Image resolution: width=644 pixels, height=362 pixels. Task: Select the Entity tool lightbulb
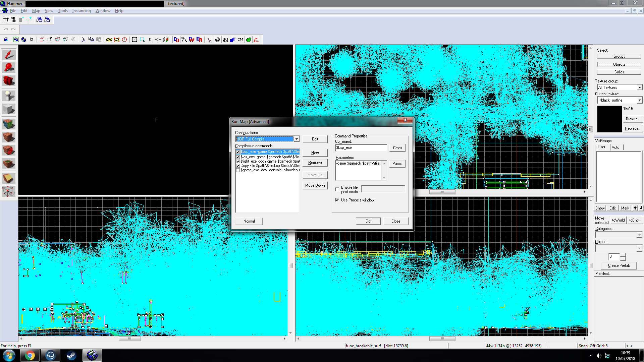[9, 96]
